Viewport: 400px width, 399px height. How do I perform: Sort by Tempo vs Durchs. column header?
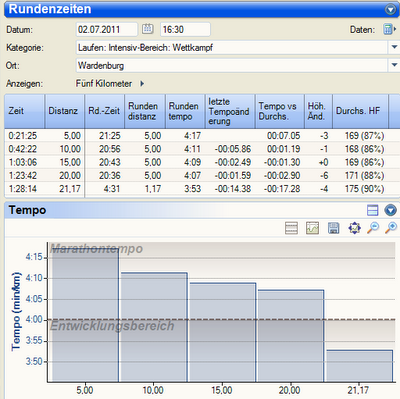[x=280, y=111]
